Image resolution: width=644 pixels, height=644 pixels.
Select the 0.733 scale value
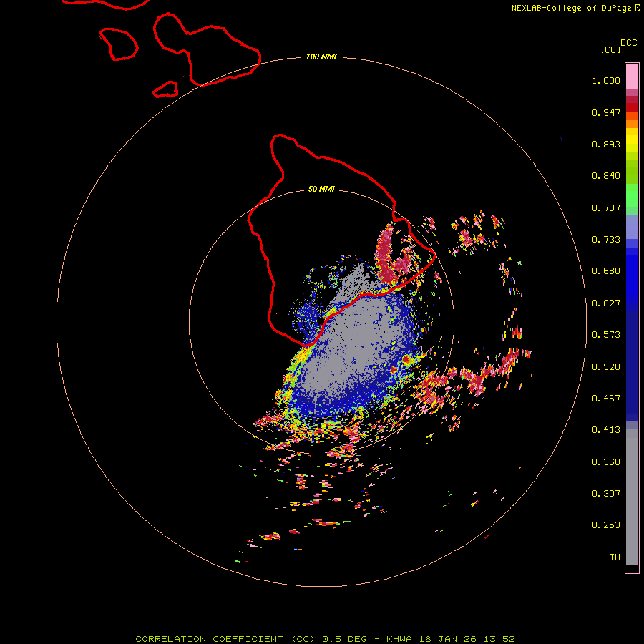coord(606,240)
